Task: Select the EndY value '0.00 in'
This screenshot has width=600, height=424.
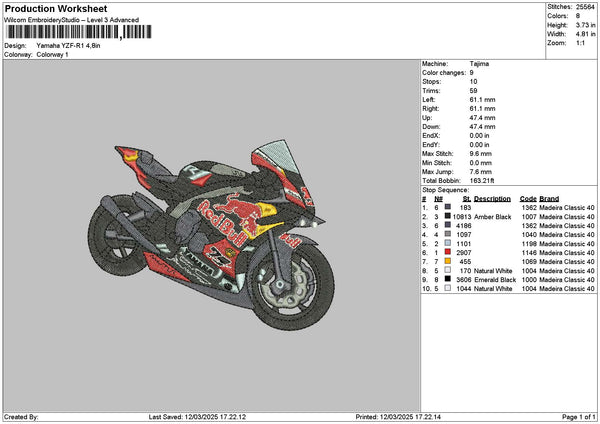Action: pyautogui.click(x=479, y=145)
